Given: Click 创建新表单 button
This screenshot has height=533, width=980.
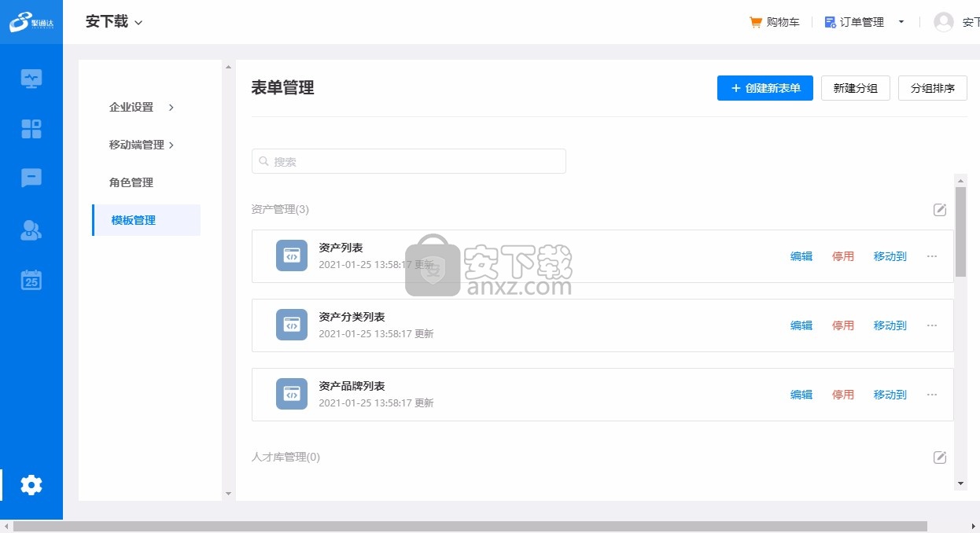Looking at the screenshot, I should click(765, 88).
